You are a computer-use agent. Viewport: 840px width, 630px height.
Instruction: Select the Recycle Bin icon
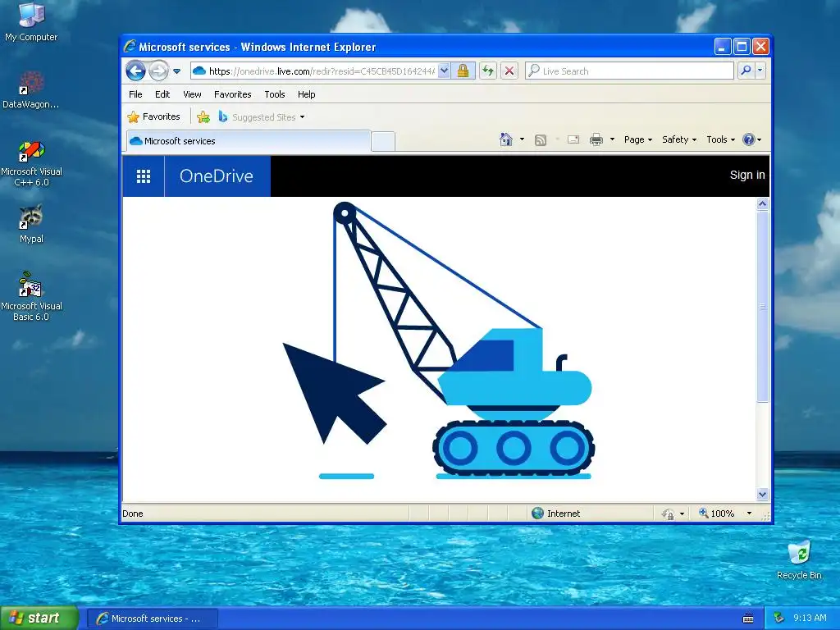point(799,559)
